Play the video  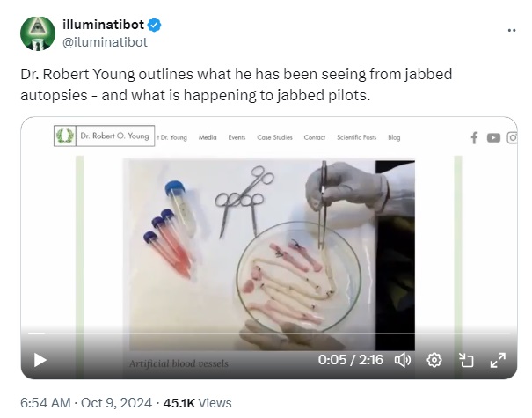pos(40,360)
